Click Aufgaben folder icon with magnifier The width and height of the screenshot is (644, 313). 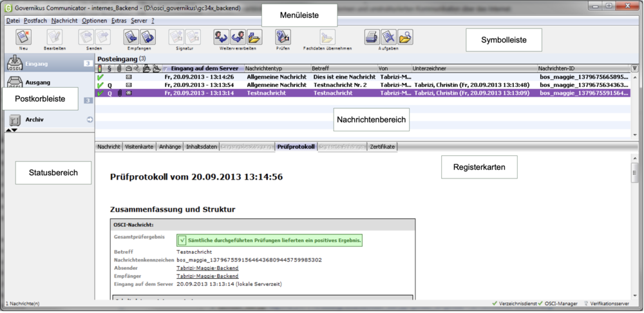404,37
